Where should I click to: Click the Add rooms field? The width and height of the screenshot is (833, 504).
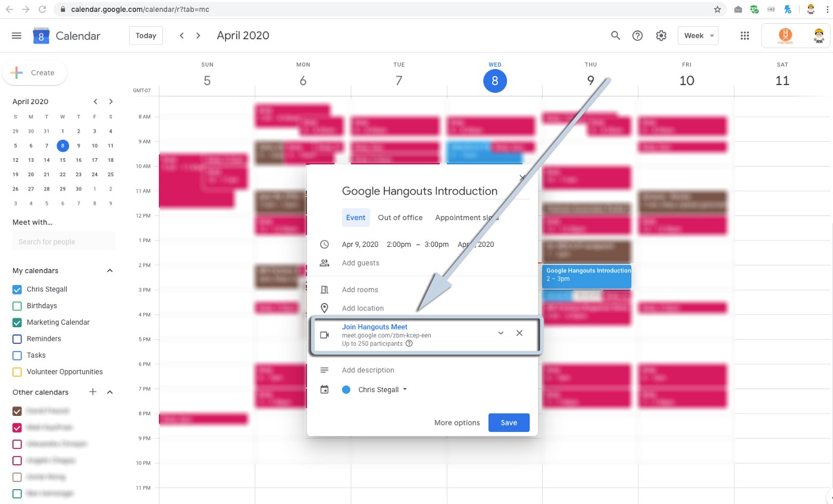(x=360, y=290)
